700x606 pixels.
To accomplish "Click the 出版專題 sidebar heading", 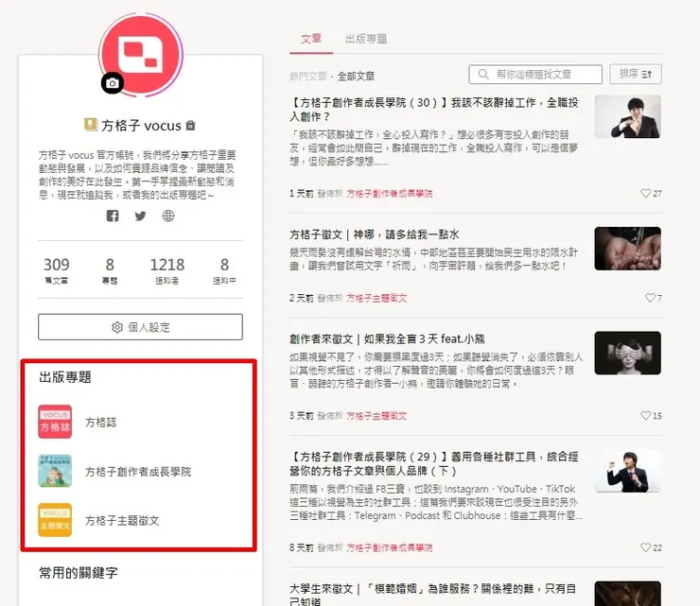I will [65, 377].
